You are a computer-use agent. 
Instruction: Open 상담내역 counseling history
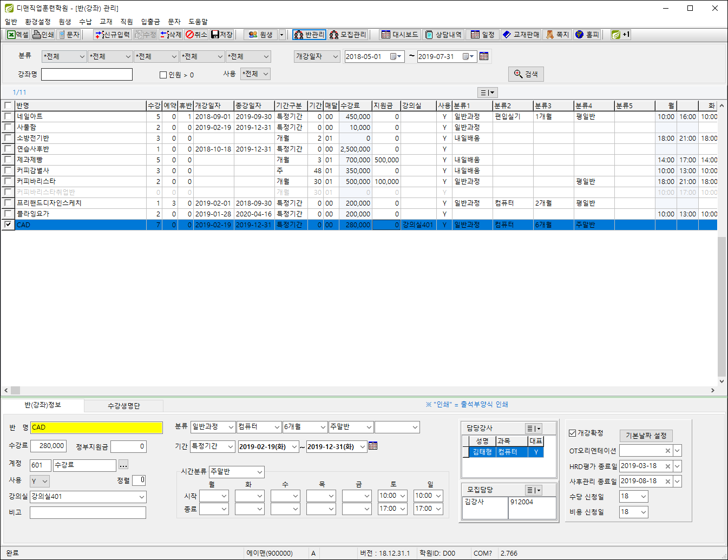[x=443, y=35]
